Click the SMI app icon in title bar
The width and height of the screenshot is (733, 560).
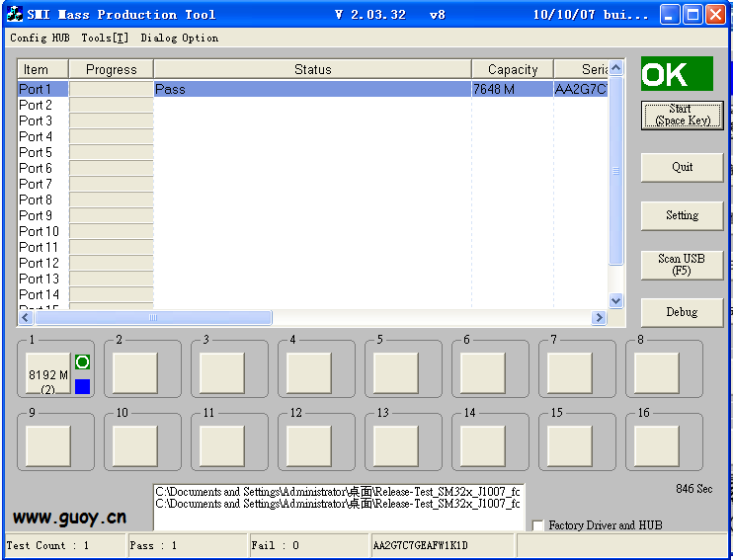(15, 14)
